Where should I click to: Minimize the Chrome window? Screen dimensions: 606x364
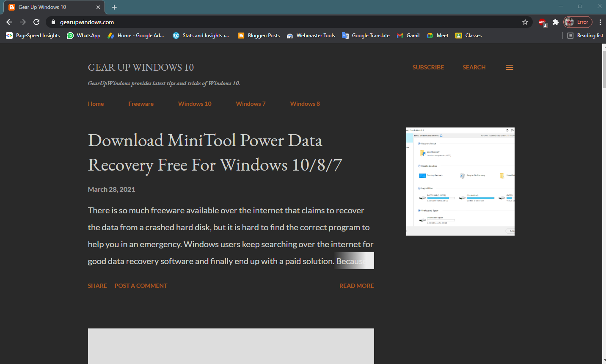tap(561, 6)
